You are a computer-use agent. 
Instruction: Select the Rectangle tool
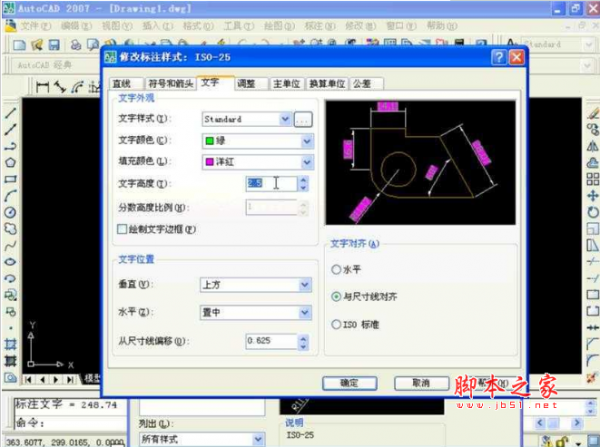point(10,179)
